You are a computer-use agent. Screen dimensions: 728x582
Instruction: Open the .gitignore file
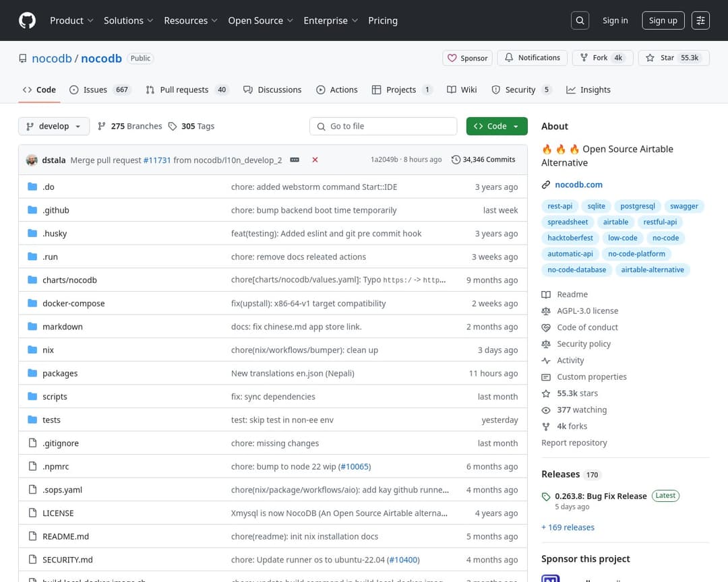61,443
